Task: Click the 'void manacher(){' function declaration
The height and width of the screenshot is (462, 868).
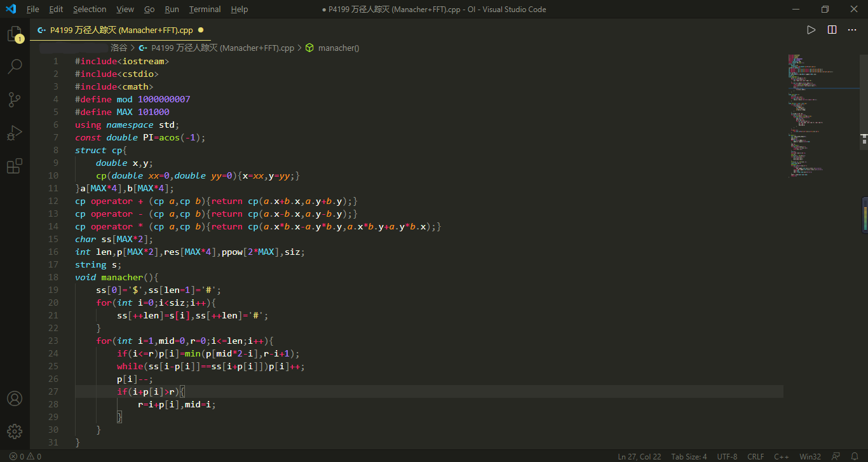Action: click(x=116, y=277)
